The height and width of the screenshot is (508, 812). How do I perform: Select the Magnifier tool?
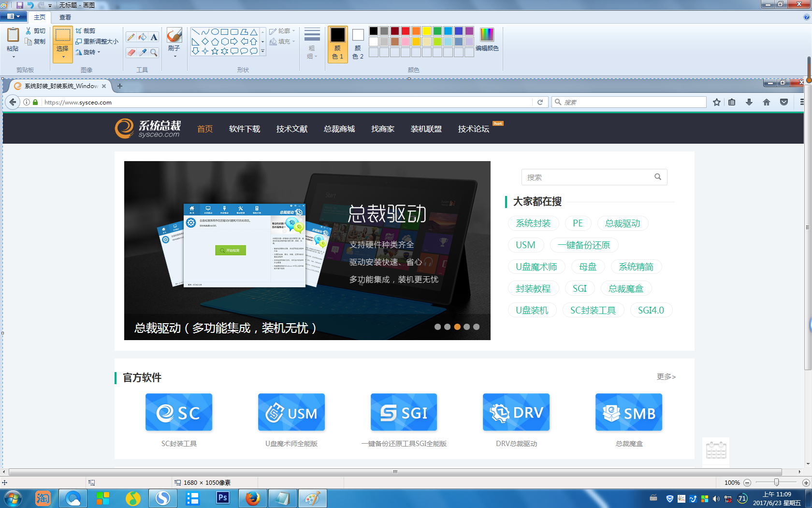point(154,52)
